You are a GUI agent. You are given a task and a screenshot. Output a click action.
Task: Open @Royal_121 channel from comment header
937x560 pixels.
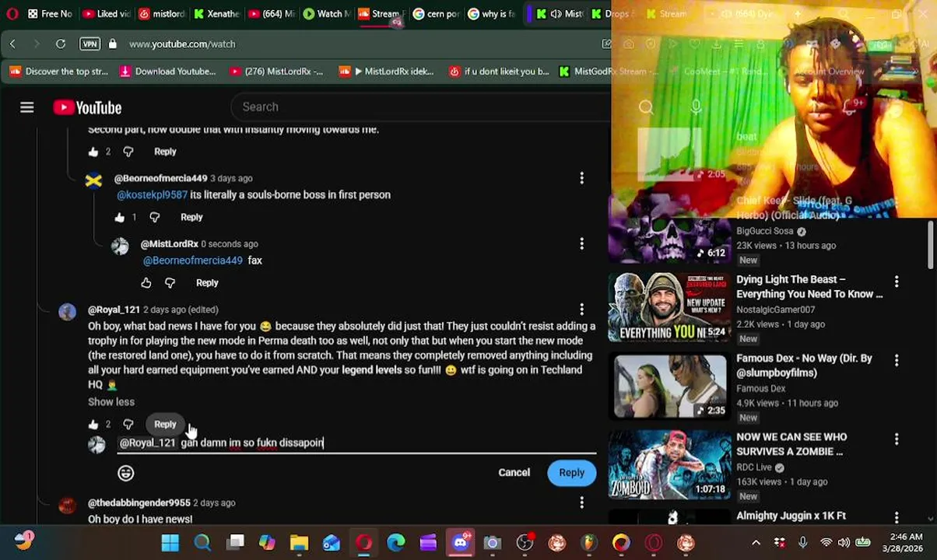tap(114, 310)
